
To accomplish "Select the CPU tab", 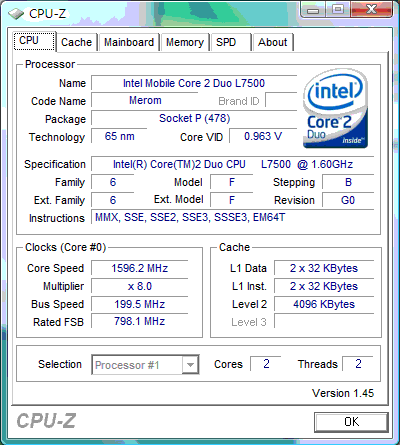I will click(x=34, y=41).
